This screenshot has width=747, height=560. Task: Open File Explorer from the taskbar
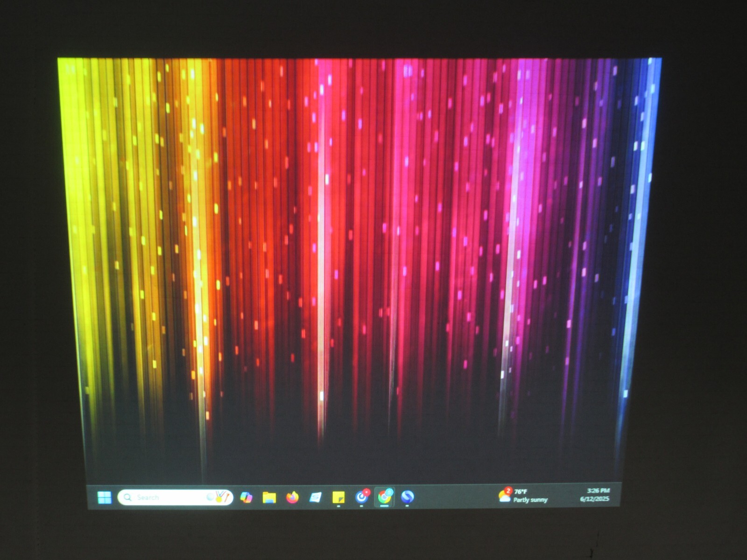pyautogui.click(x=269, y=497)
